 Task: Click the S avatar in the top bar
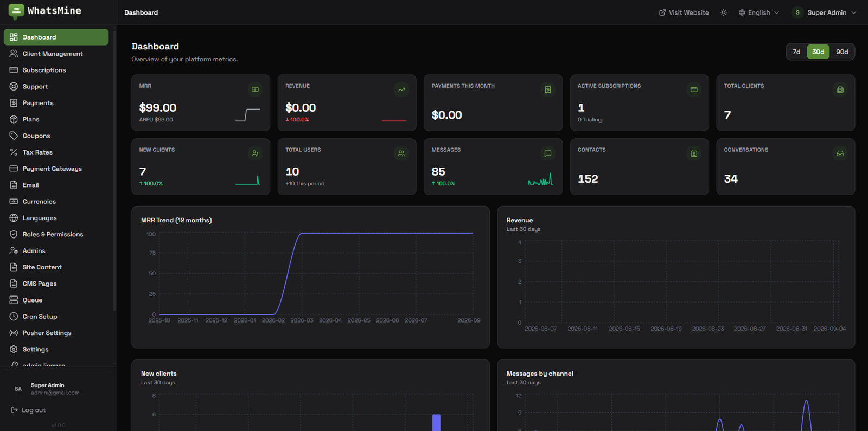(797, 12)
